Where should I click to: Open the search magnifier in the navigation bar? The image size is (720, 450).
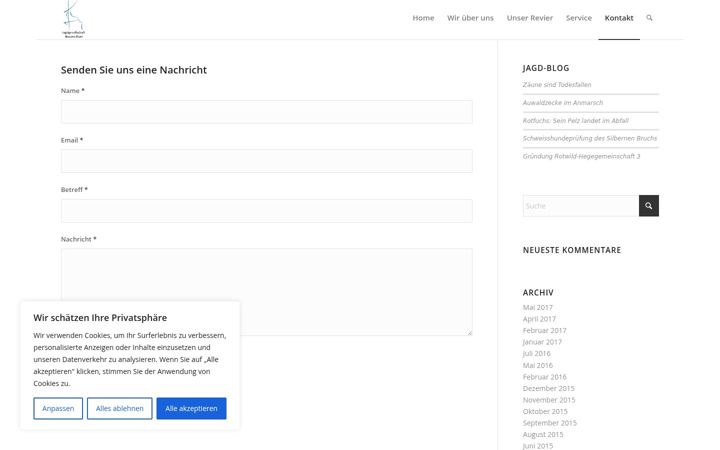(x=649, y=18)
